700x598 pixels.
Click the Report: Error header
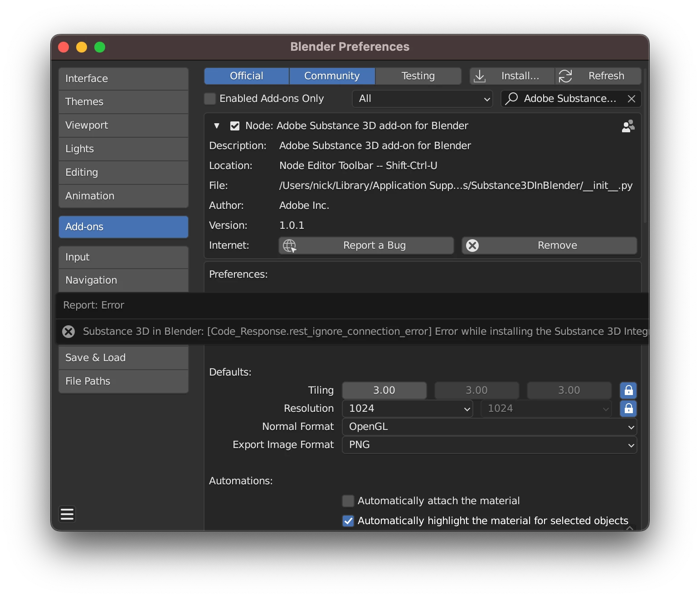[x=93, y=305]
